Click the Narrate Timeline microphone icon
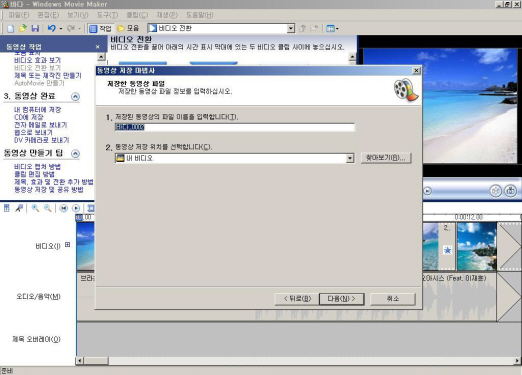Screen dimensions: 522x375 (19, 209)
